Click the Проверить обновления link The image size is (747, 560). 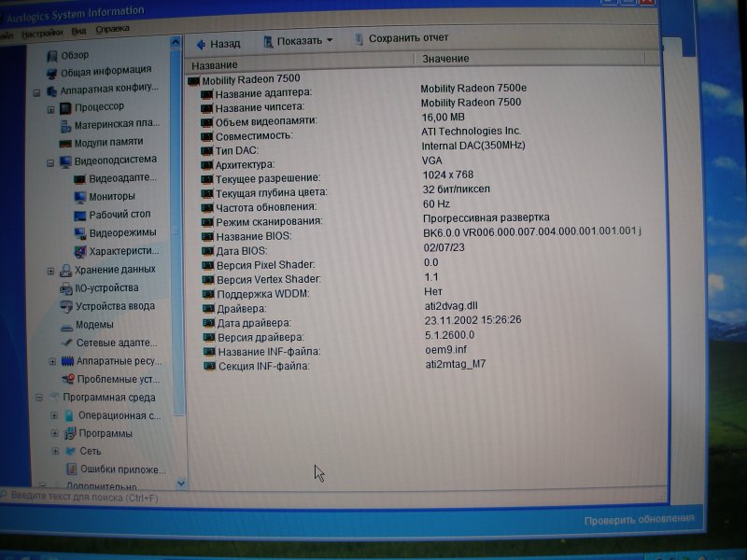tap(639, 520)
